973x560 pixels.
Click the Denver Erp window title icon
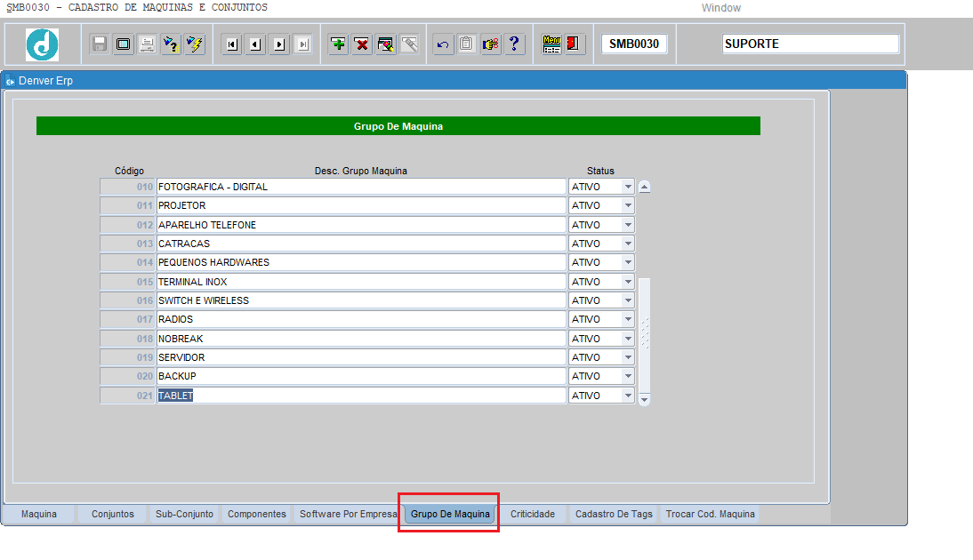[x=10, y=81]
